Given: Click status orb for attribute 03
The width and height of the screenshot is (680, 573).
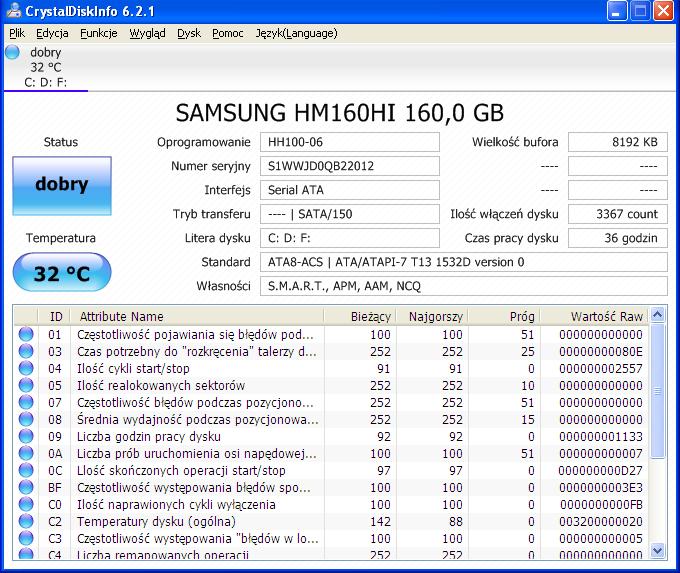Looking at the screenshot, I should 26,351.
